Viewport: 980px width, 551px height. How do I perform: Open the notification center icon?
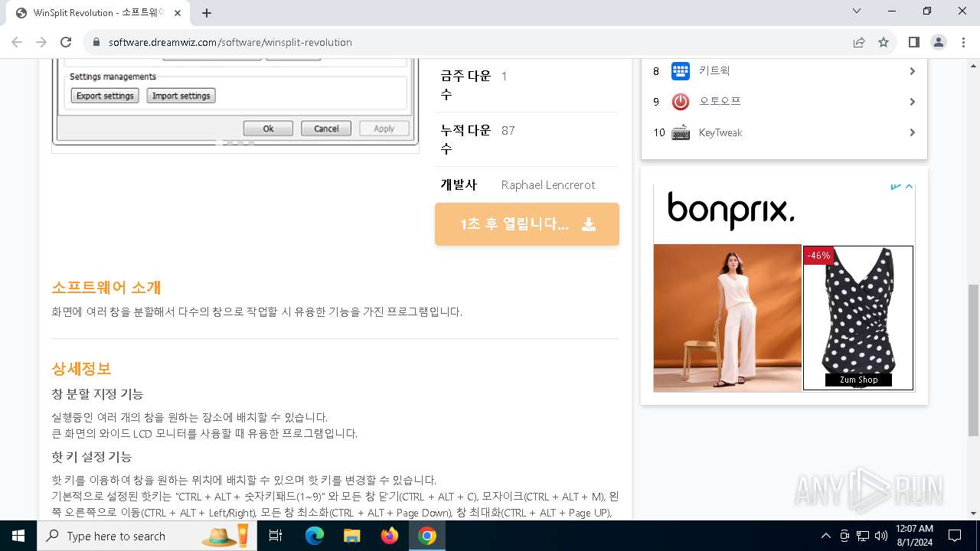point(955,536)
